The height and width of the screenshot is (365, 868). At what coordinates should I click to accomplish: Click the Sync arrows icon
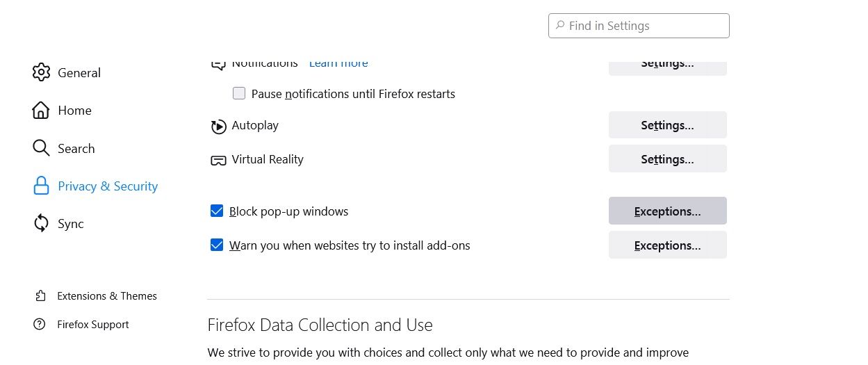click(41, 223)
